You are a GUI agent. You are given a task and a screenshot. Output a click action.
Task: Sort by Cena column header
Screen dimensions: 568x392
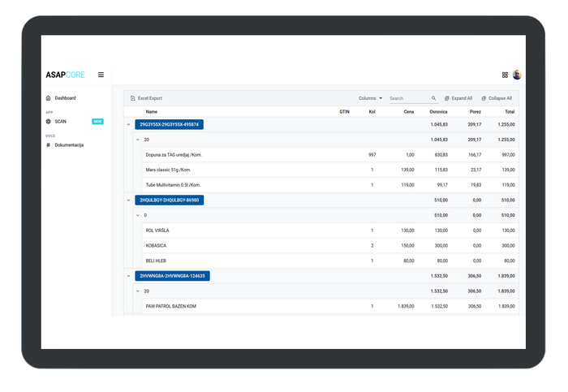tap(409, 111)
